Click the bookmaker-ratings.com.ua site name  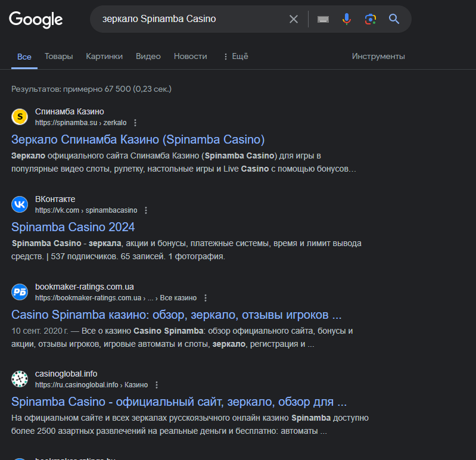85,287
